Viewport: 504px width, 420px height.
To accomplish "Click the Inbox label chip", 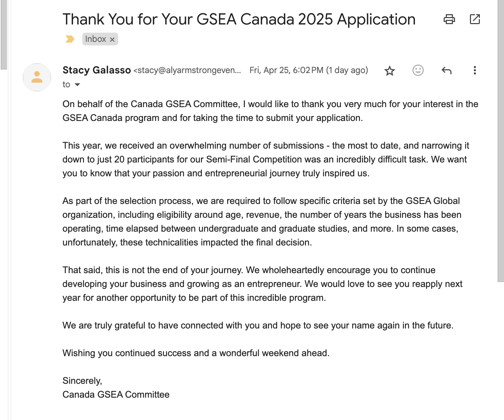I will pos(95,39).
